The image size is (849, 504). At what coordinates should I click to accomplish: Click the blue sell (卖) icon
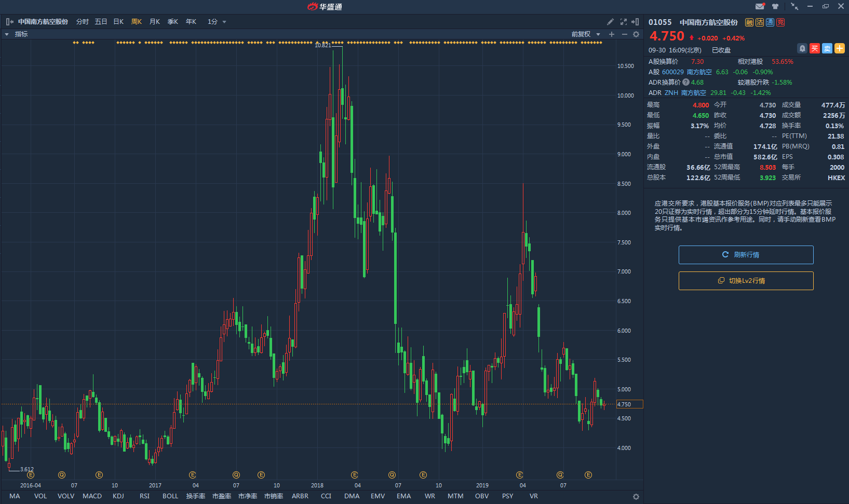[827, 48]
